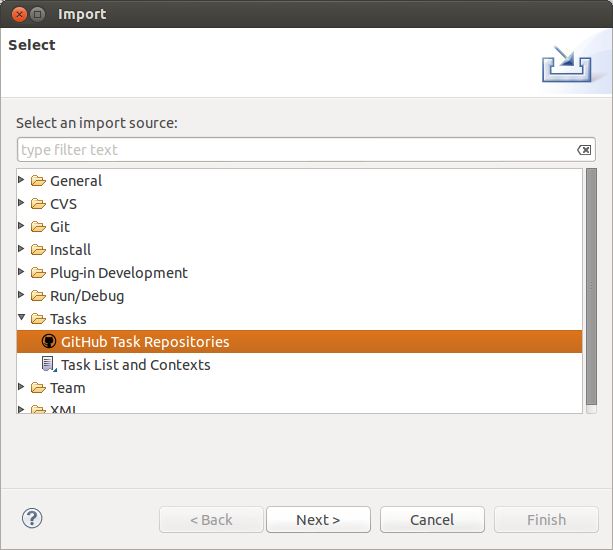Select GitHub Task Repositories import source

[x=299, y=342]
